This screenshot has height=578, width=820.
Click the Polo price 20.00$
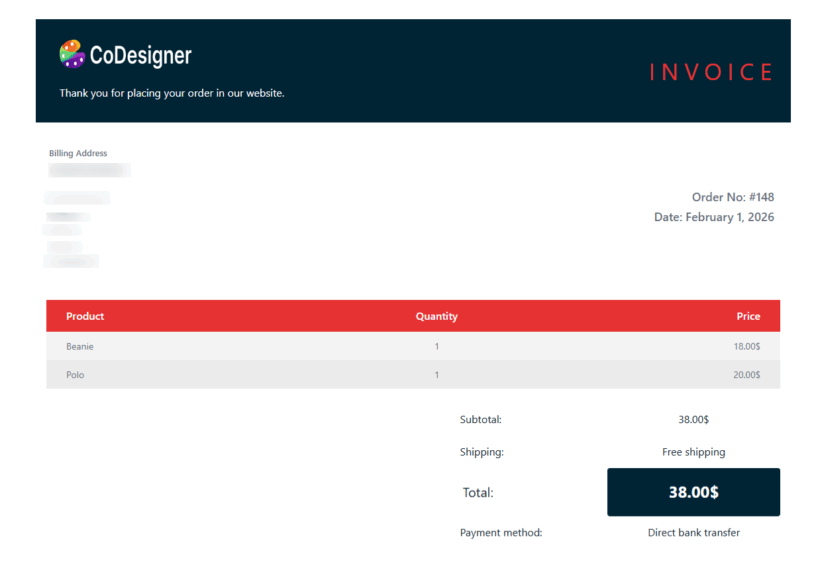[746, 375]
